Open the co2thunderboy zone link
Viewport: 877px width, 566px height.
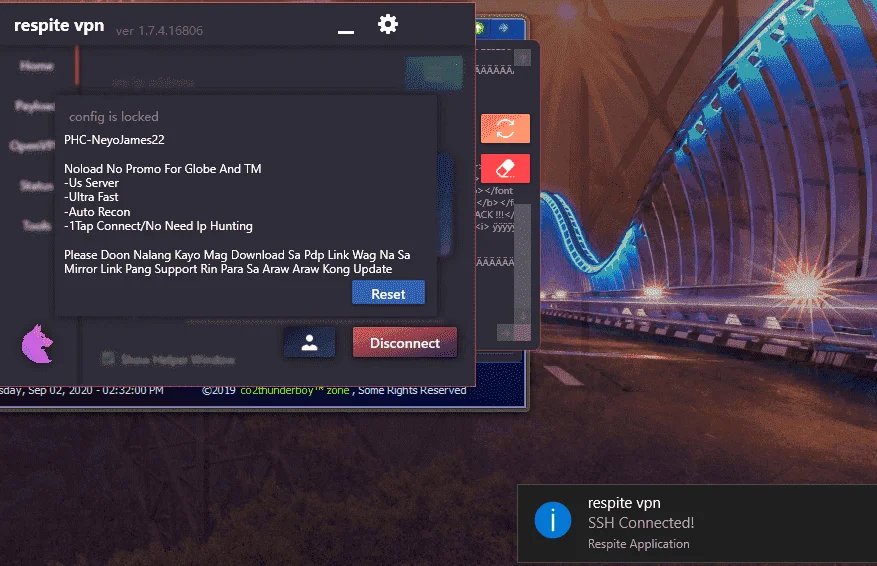tap(295, 390)
